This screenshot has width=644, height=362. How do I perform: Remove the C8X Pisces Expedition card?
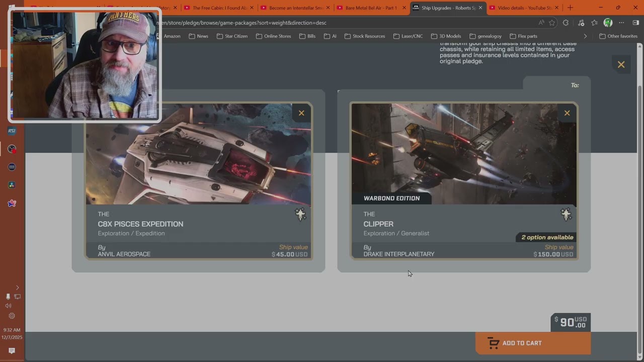point(301,113)
